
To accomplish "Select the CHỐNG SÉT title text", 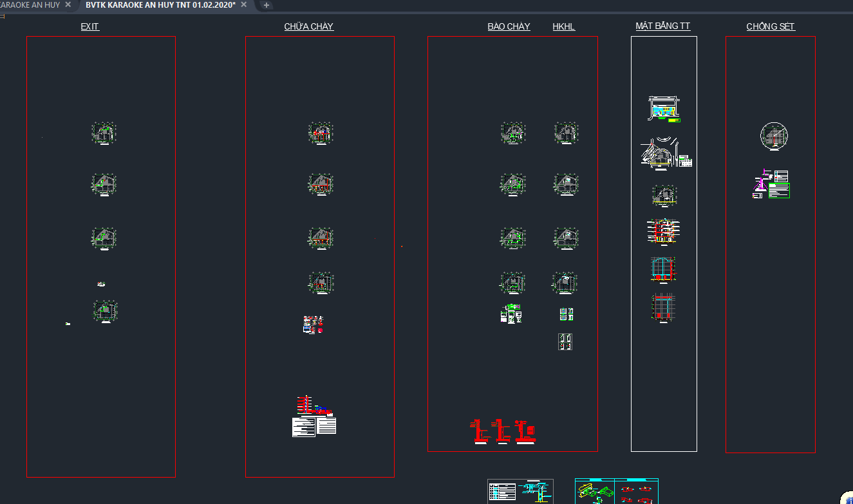I will click(771, 26).
